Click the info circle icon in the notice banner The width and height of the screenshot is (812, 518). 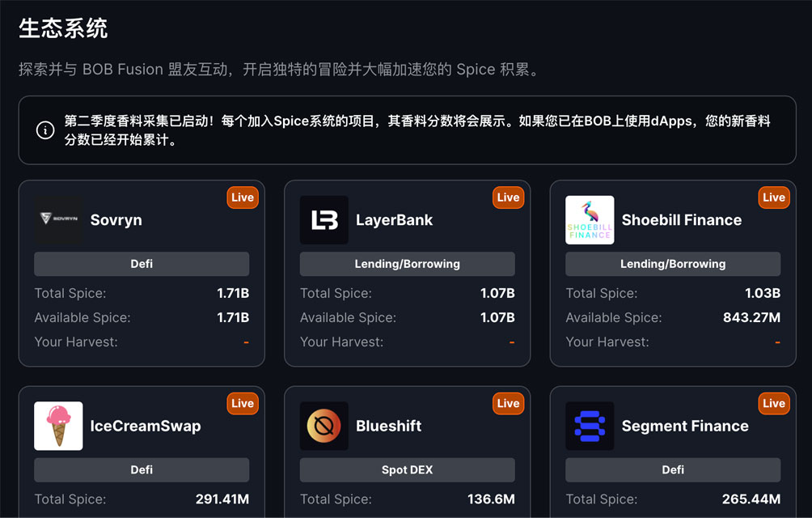click(x=45, y=130)
